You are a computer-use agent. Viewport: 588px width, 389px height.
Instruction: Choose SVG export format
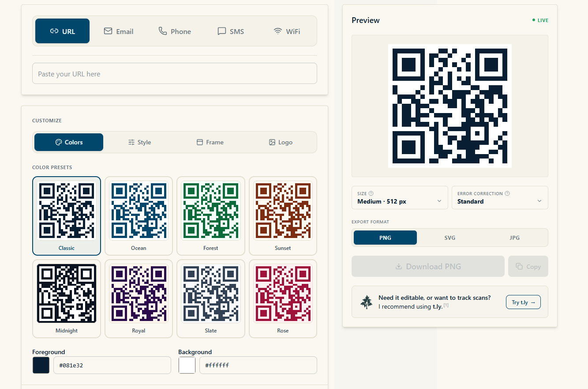pos(449,238)
